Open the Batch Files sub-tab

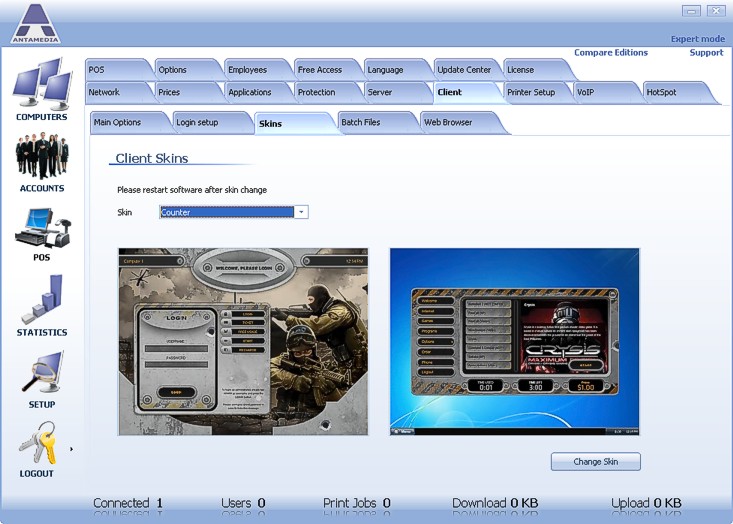pos(377,122)
